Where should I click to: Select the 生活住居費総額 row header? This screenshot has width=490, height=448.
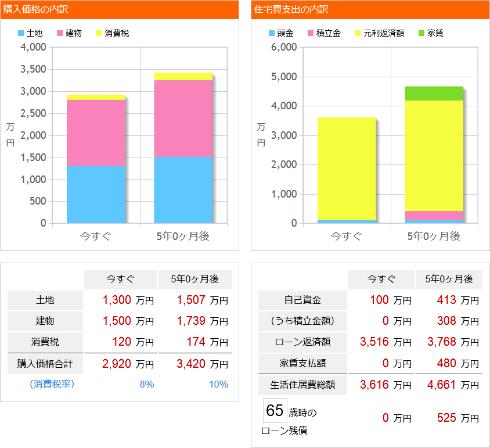(303, 385)
